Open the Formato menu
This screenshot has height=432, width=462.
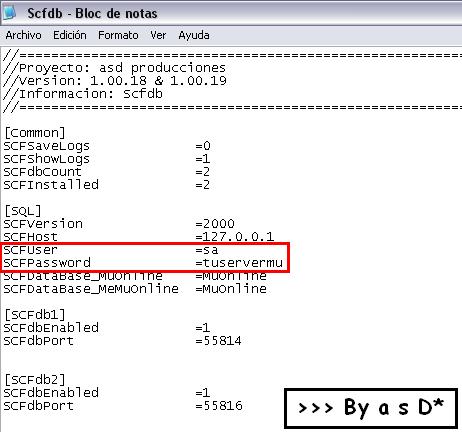pos(118,35)
